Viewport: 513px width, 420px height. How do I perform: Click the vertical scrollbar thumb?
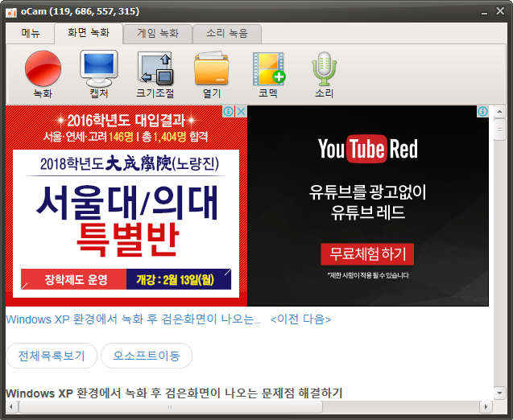(499, 130)
